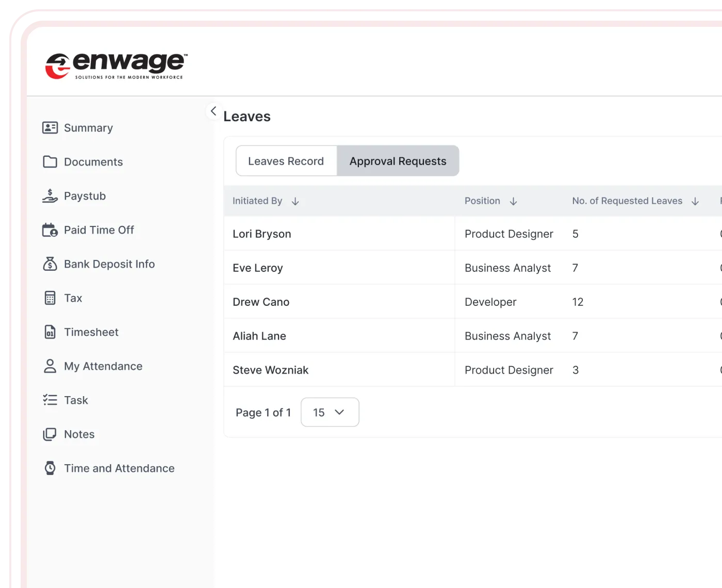Sort by the Initiated By column arrow
The height and width of the screenshot is (588, 722).
point(296,201)
